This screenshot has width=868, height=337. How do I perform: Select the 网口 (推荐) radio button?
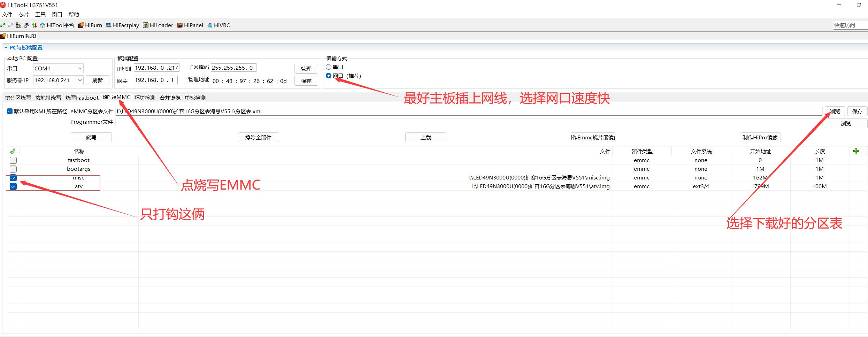tap(329, 76)
